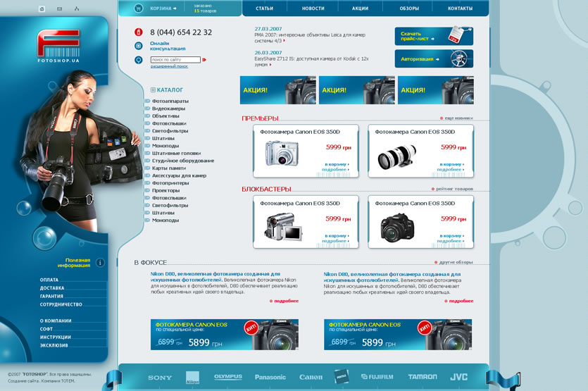The width and height of the screenshot is (588, 391).
Task: Open the Фотоаппараты catalog category
Action: (170, 101)
